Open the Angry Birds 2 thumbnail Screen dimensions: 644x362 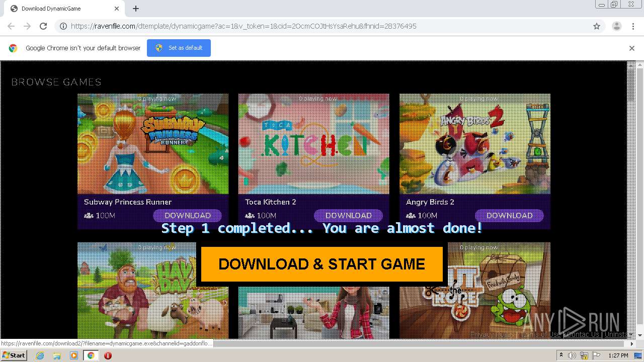475,144
